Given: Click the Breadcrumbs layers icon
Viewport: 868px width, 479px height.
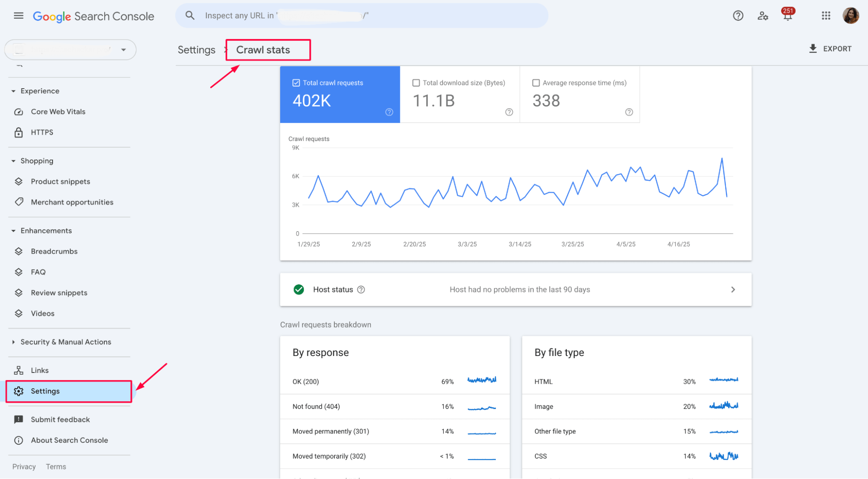Looking at the screenshot, I should (19, 251).
